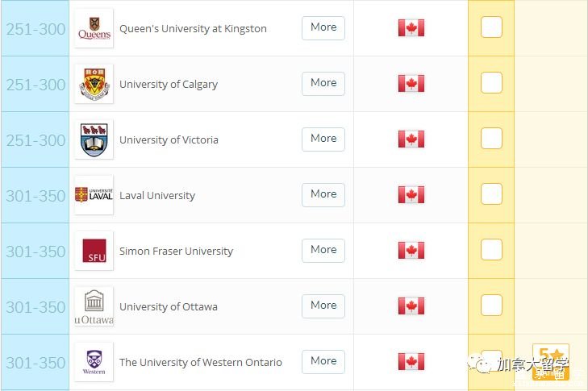Expand More details for University of Victoria

point(323,139)
